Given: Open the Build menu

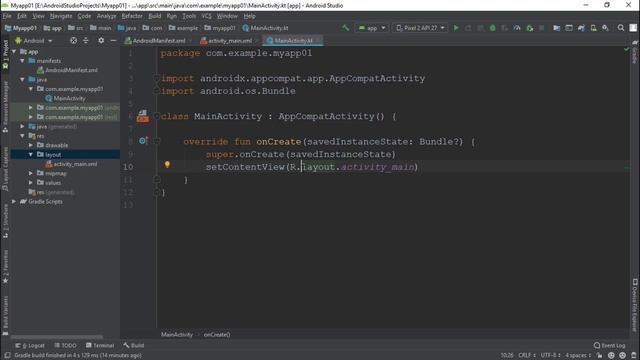Looking at the screenshot, I should click(154, 16).
